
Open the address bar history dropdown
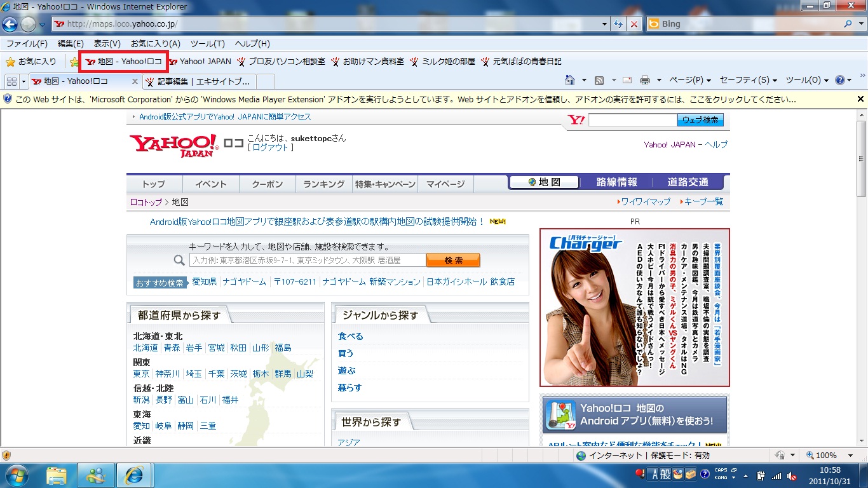click(x=604, y=24)
